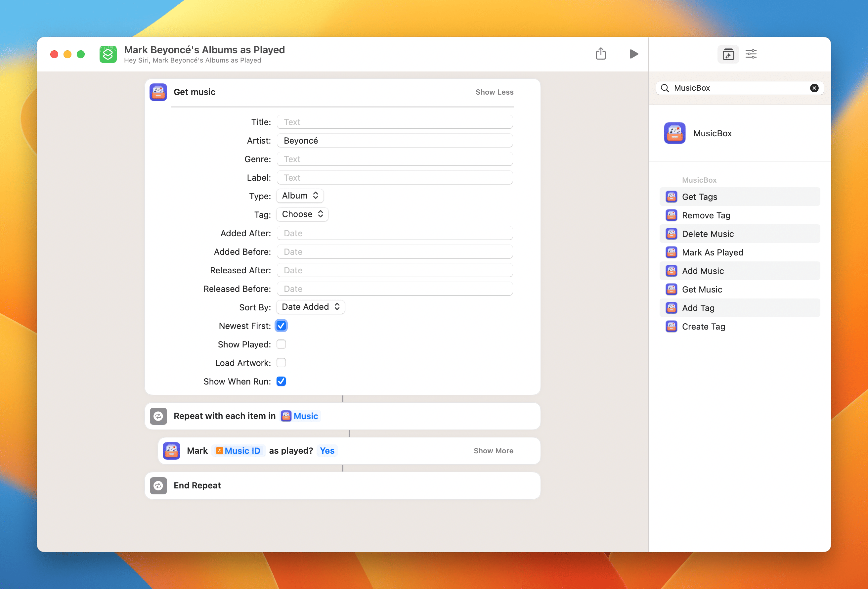868x589 pixels.
Task: Change the Yes value in Mark action
Action: pos(327,451)
